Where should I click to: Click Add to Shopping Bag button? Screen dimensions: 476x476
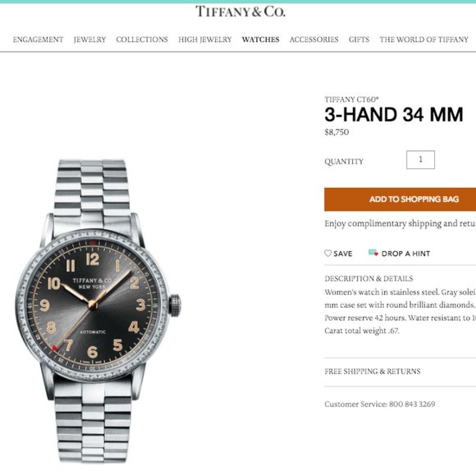click(x=400, y=199)
